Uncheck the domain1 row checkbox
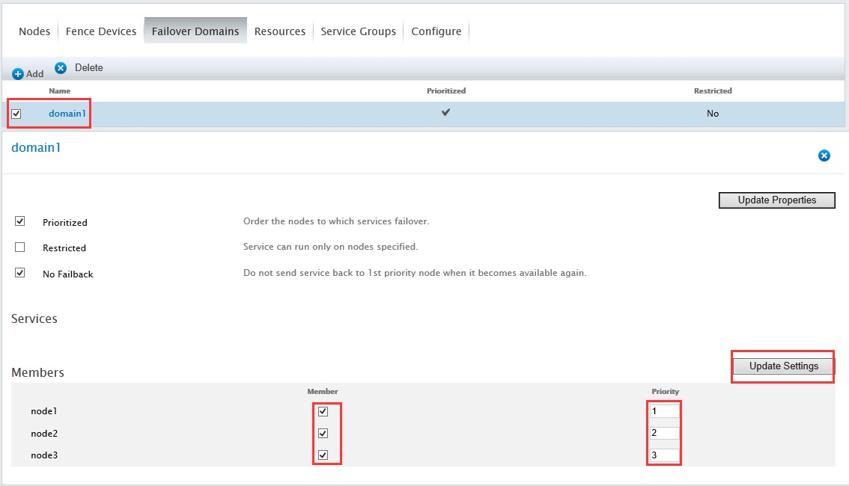Screen dimensions: 849x486 click(16, 114)
